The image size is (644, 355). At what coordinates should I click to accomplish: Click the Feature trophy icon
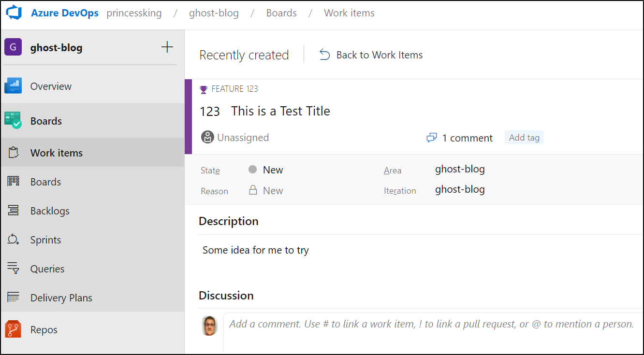(204, 89)
